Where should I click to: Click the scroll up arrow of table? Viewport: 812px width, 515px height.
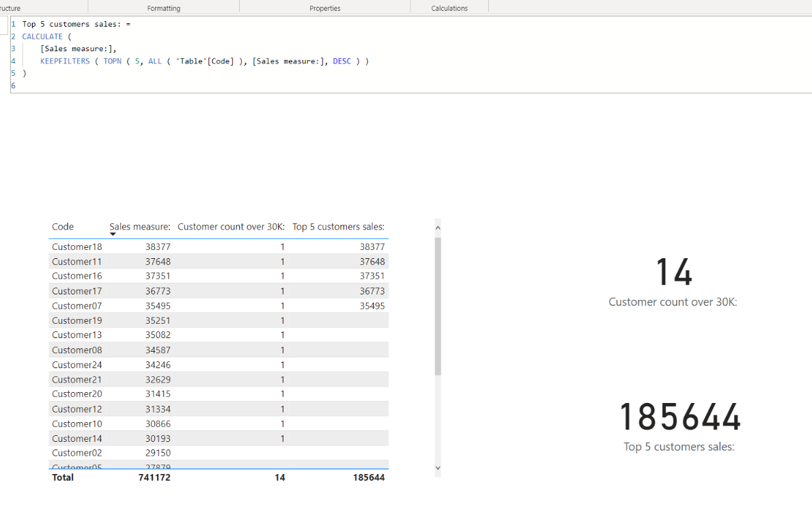pyautogui.click(x=438, y=227)
